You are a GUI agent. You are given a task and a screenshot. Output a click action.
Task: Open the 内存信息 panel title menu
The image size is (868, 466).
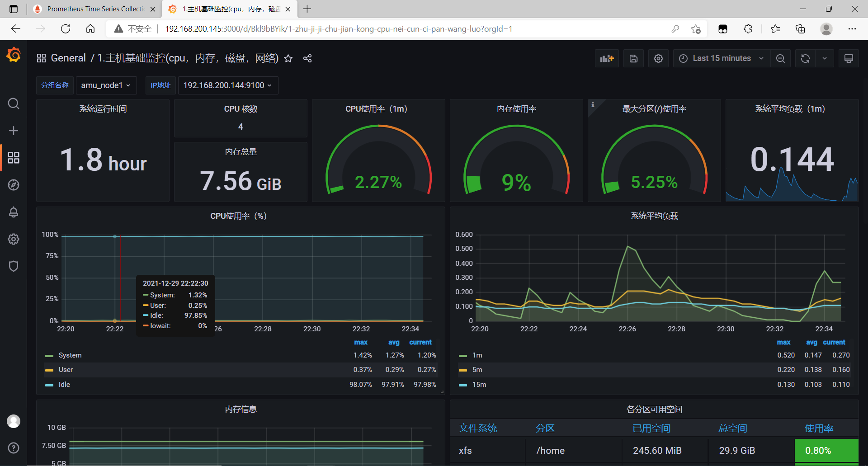click(241, 409)
